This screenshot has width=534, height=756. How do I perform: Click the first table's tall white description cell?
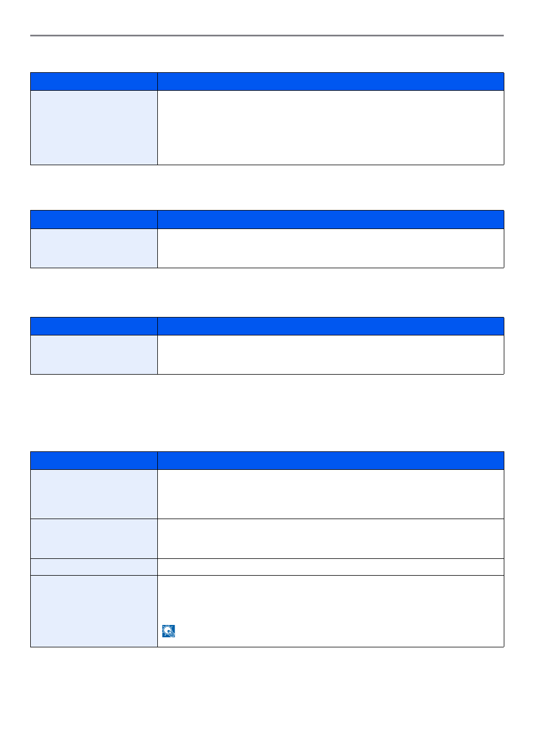coord(330,128)
